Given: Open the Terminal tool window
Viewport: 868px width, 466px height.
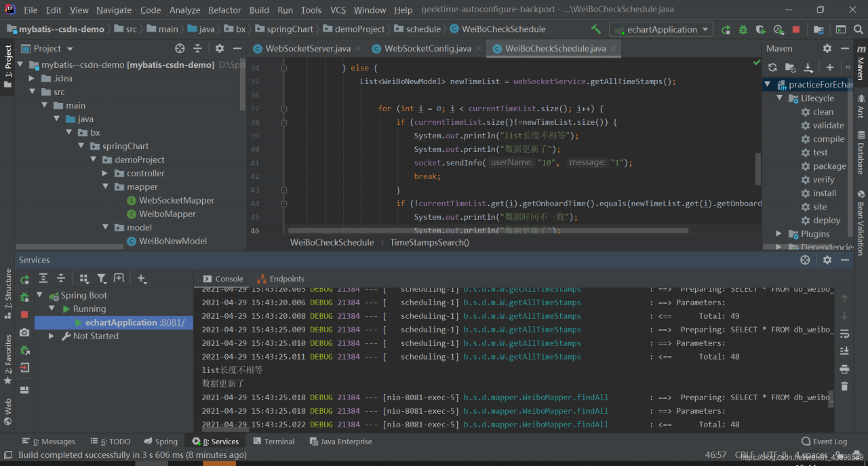Looking at the screenshot, I should [x=273, y=442].
